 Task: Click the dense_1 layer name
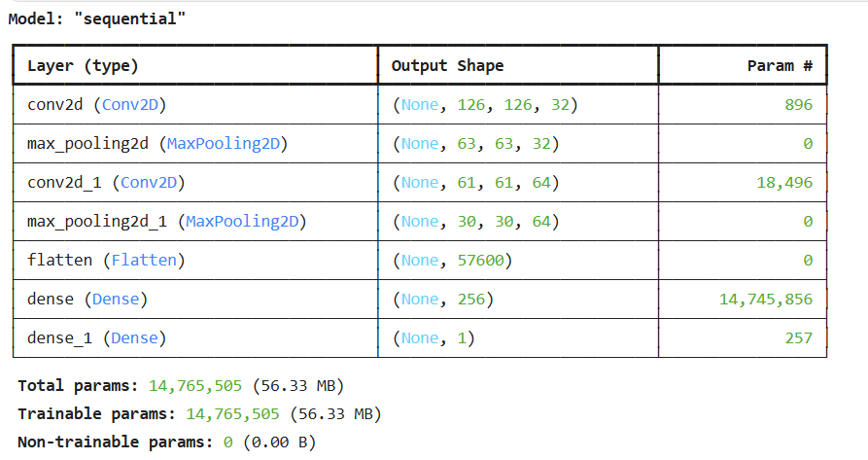click(x=60, y=338)
